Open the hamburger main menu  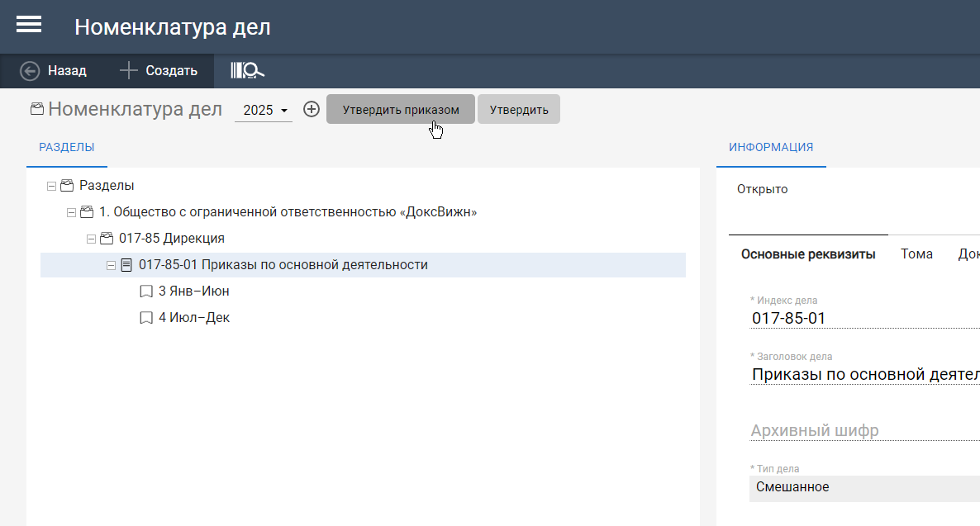(29, 25)
